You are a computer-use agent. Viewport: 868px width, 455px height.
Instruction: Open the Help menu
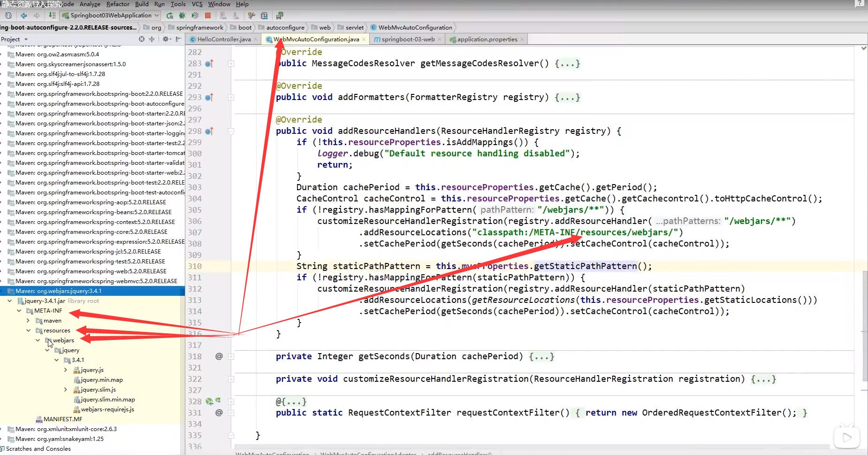(242, 4)
